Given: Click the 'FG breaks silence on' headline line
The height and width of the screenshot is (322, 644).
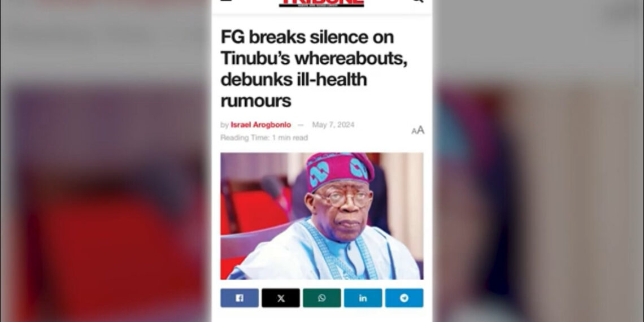Looking at the screenshot, I should tap(307, 37).
